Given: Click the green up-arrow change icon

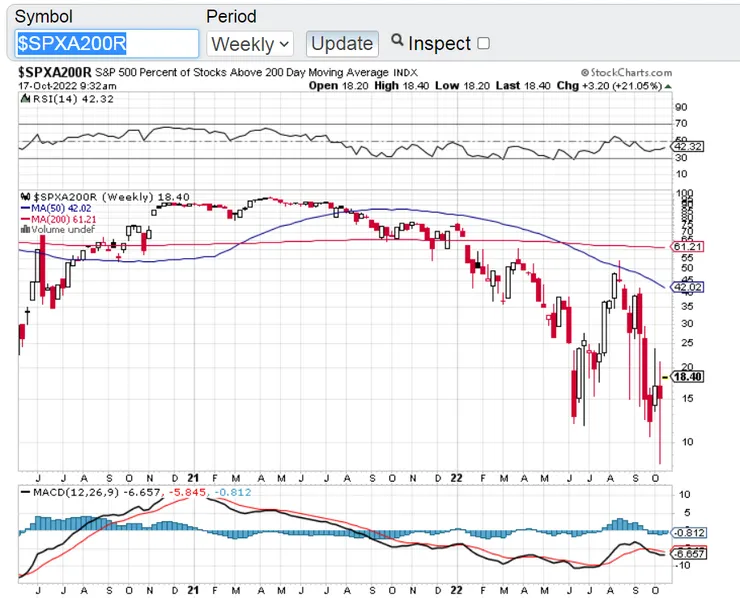Looking at the screenshot, I should [x=668, y=86].
